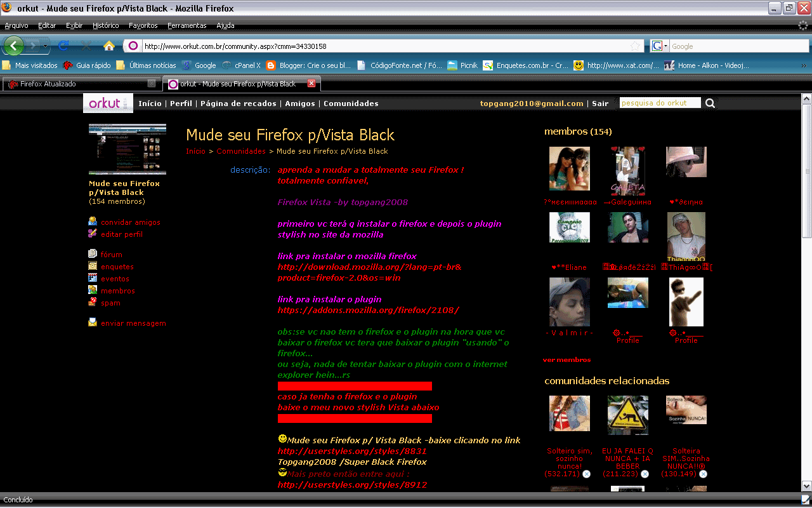Click the editar perfil pencil icon
Viewport: 812px width, 508px height.
tap(93, 234)
